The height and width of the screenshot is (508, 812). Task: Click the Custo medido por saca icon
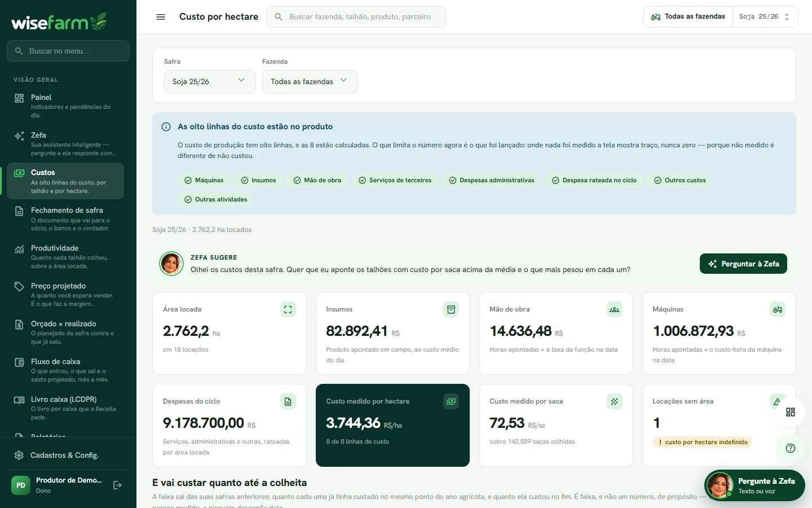[615, 401]
